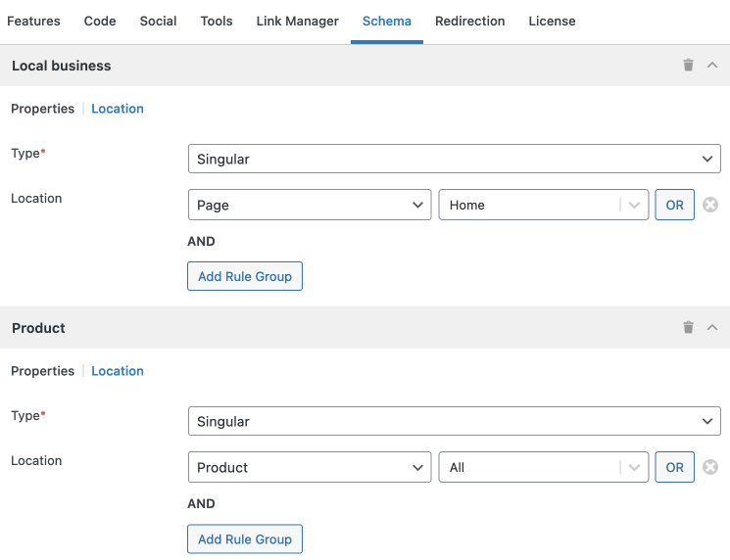Delete the Product schema with trash icon

(688, 328)
